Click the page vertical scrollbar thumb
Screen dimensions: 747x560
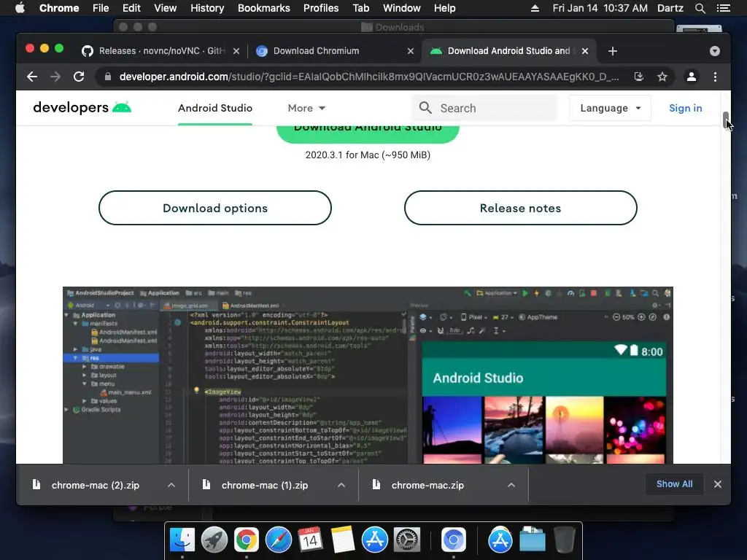[x=726, y=120]
